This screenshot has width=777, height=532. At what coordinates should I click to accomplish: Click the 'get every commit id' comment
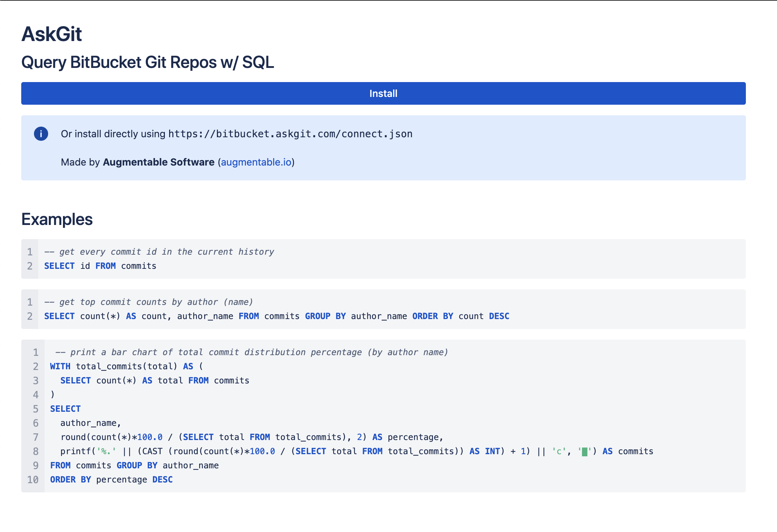159,252
